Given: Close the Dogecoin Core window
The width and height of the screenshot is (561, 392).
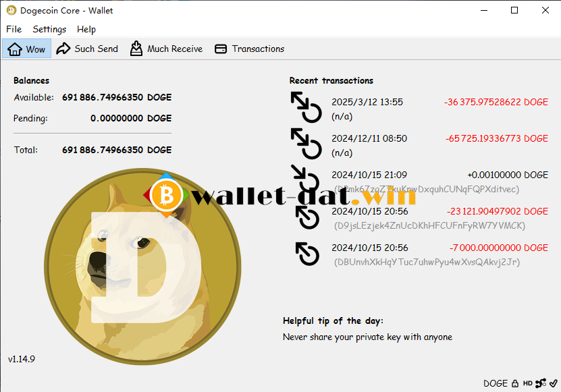Looking at the screenshot, I should pos(545,10).
